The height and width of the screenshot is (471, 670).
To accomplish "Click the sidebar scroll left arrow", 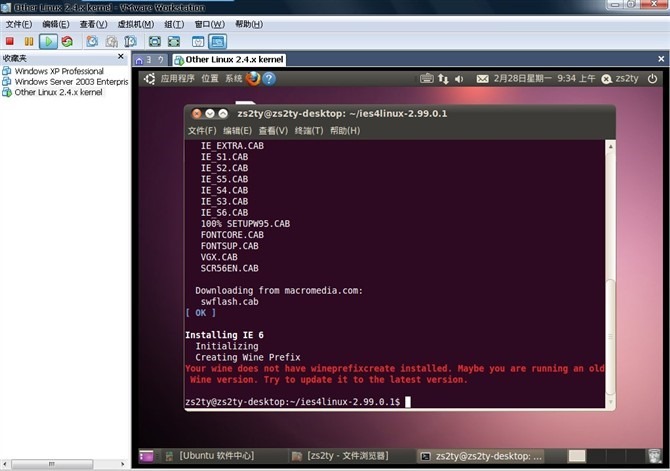I will 5,464.
